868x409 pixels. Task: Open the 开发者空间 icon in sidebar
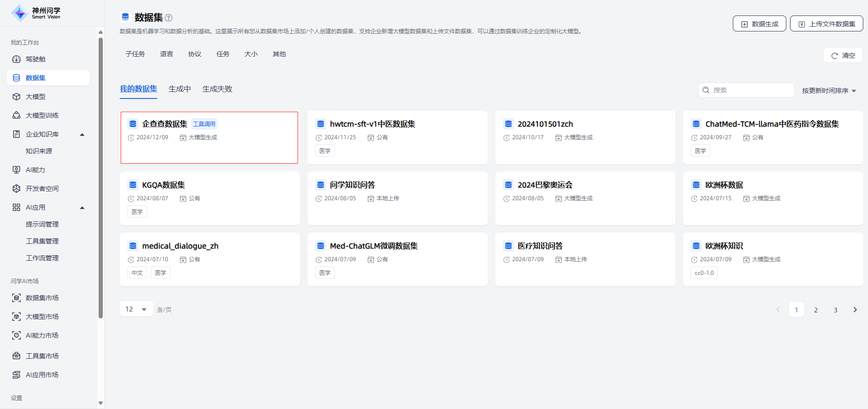coord(16,189)
